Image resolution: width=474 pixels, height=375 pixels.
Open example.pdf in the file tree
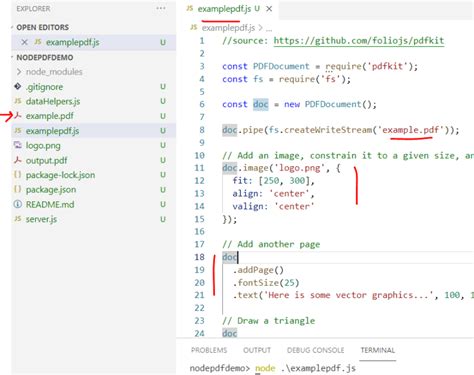click(49, 116)
